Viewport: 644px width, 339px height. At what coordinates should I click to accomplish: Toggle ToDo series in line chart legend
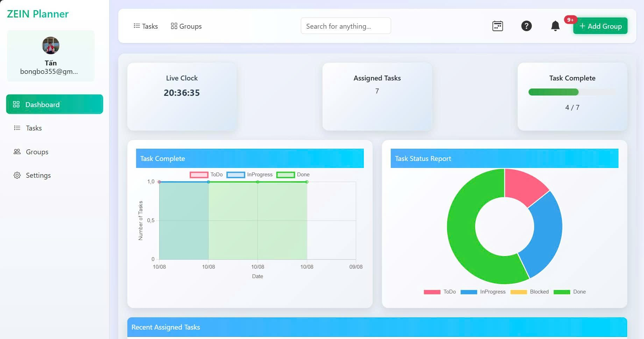click(x=206, y=175)
